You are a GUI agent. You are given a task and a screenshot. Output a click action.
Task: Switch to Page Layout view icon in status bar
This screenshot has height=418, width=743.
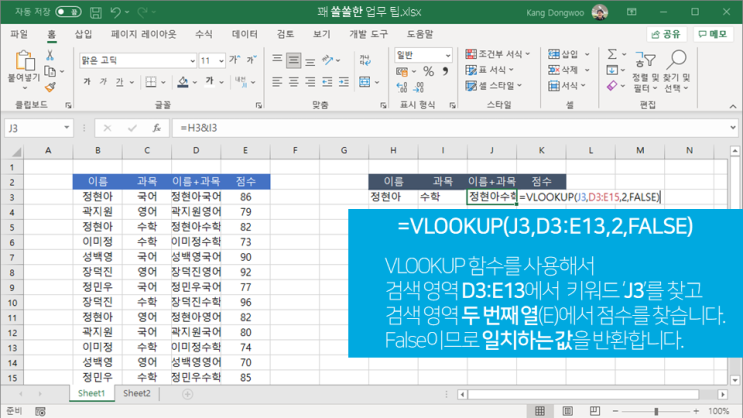click(x=568, y=411)
